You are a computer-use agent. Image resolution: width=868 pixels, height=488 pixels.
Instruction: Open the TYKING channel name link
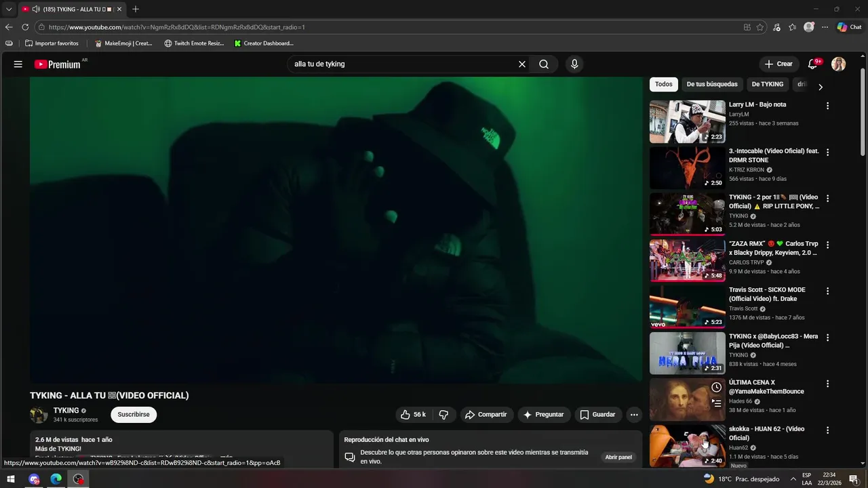(66, 411)
